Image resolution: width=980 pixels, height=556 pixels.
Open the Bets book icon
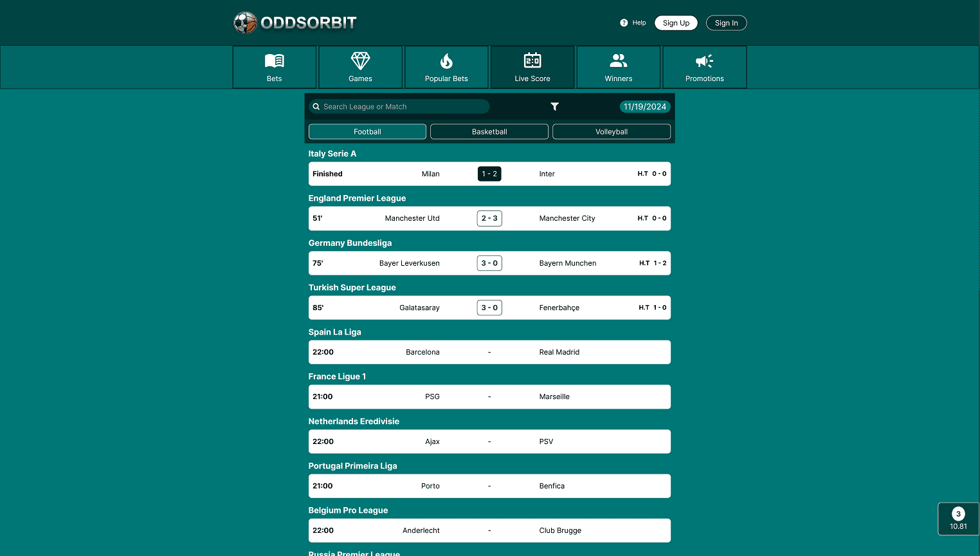click(275, 61)
